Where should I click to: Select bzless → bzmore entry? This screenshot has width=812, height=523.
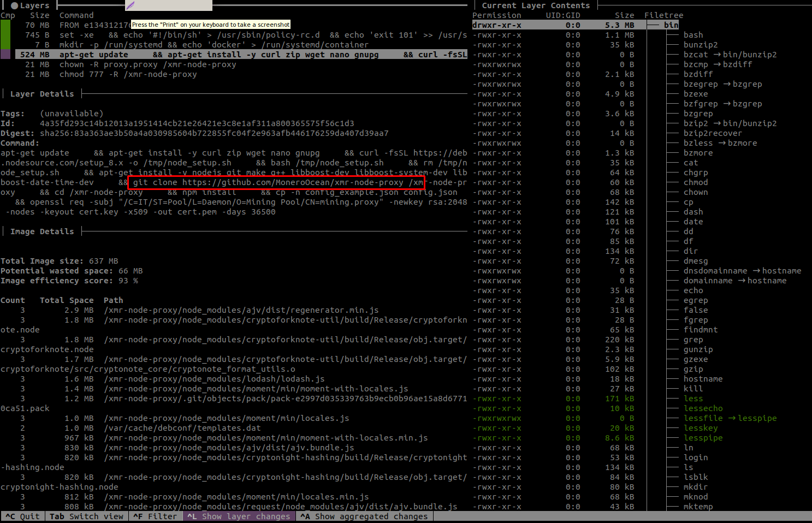coord(720,143)
